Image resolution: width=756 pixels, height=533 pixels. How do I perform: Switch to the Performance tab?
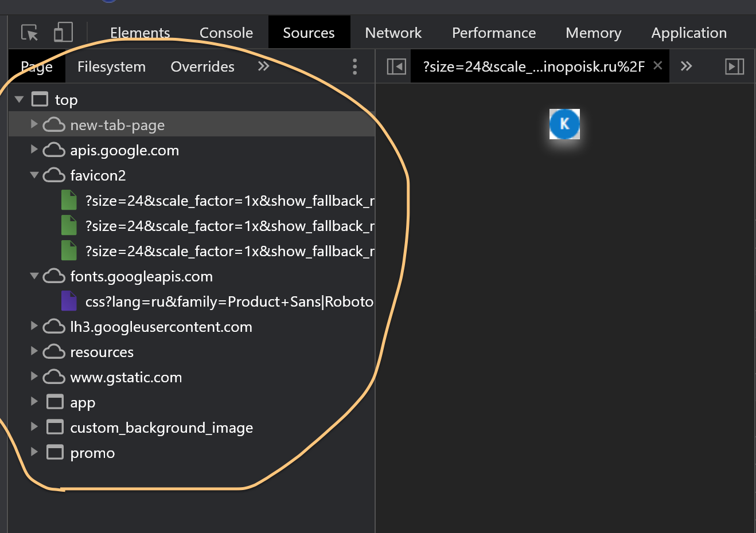pyautogui.click(x=494, y=33)
